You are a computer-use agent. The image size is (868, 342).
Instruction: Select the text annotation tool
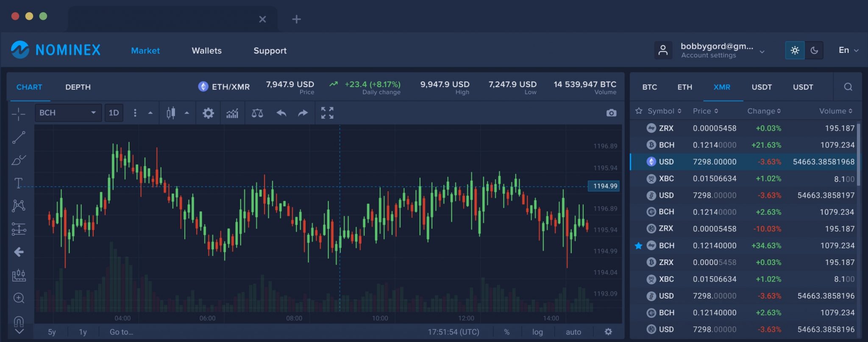[19, 183]
